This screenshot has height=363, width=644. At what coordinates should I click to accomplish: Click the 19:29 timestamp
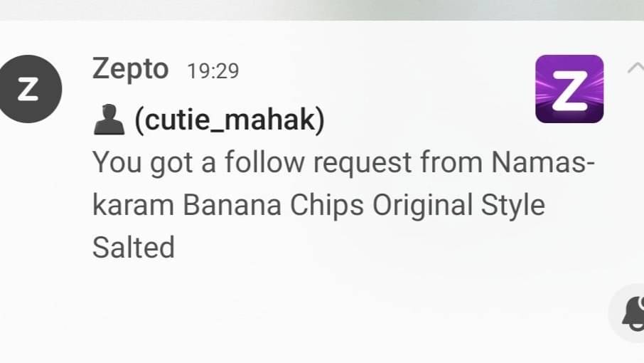tap(213, 71)
